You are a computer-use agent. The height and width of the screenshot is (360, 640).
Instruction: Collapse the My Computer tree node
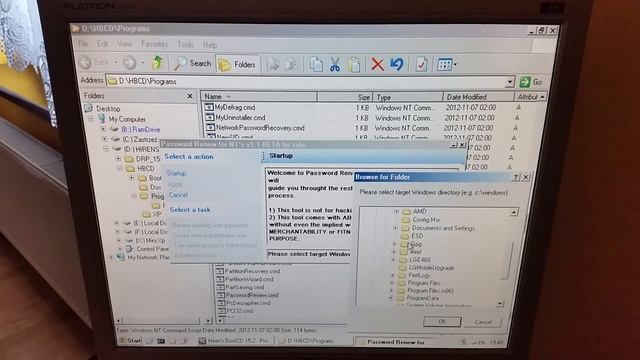coord(91,119)
